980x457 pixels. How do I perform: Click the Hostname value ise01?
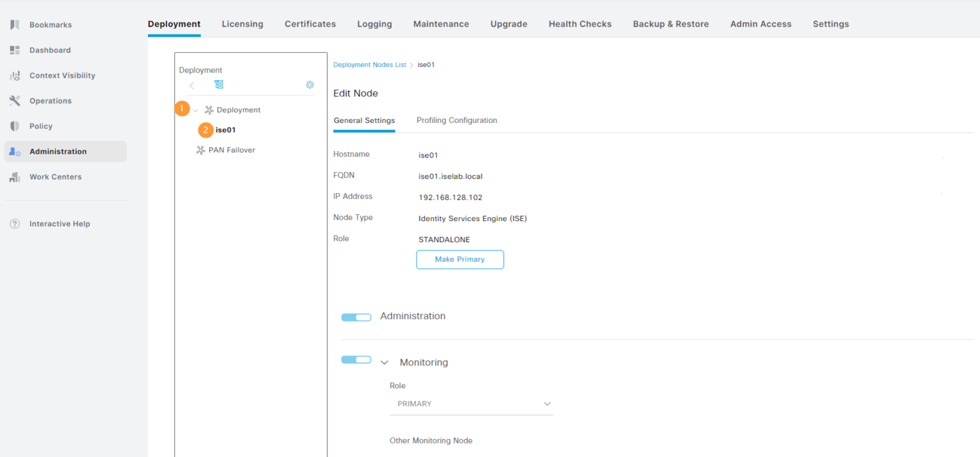coord(428,156)
